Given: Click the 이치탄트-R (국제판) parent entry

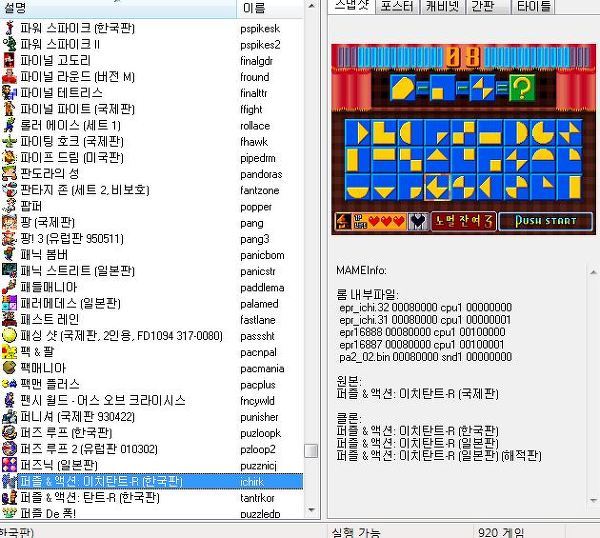Looking at the screenshot, I should click(x=417, y=394).
